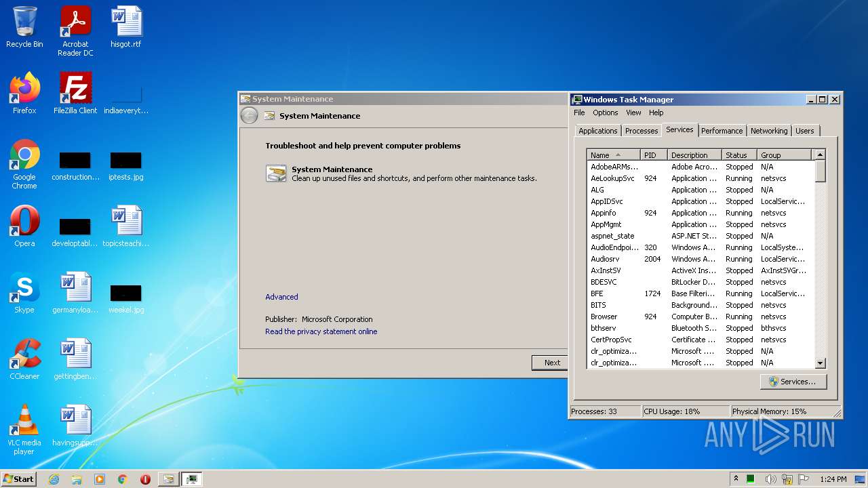Open Windows Explorer folder in taskbar

(x=77, y=479)
